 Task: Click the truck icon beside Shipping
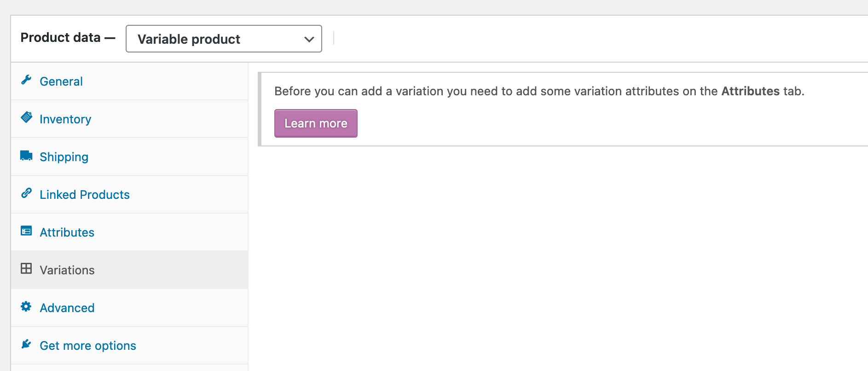(26, 155)
